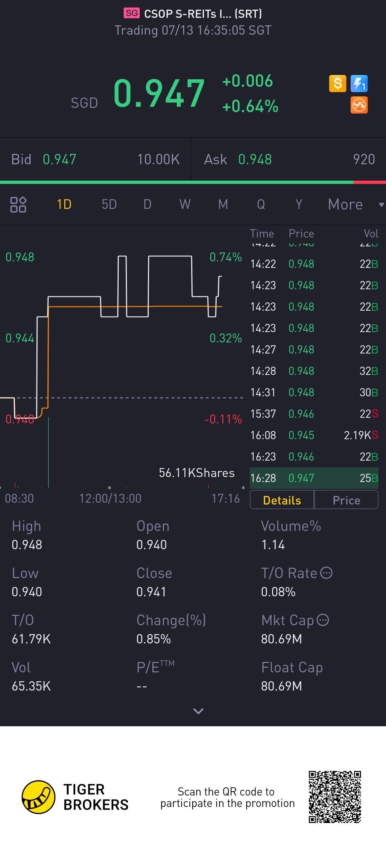This screenshot has height=868, width=386.
Task: Switch to the quarterly Q chart
Action: tap(261, 205)
